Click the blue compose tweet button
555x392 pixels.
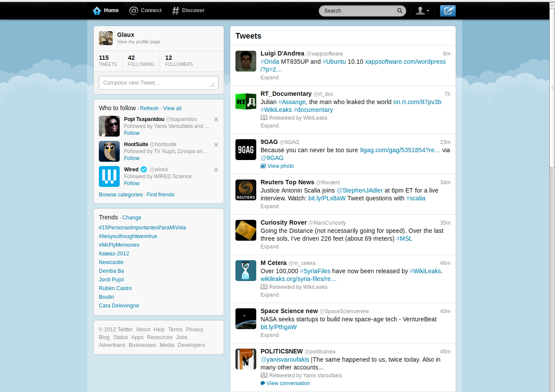click(x=447, y=11)
